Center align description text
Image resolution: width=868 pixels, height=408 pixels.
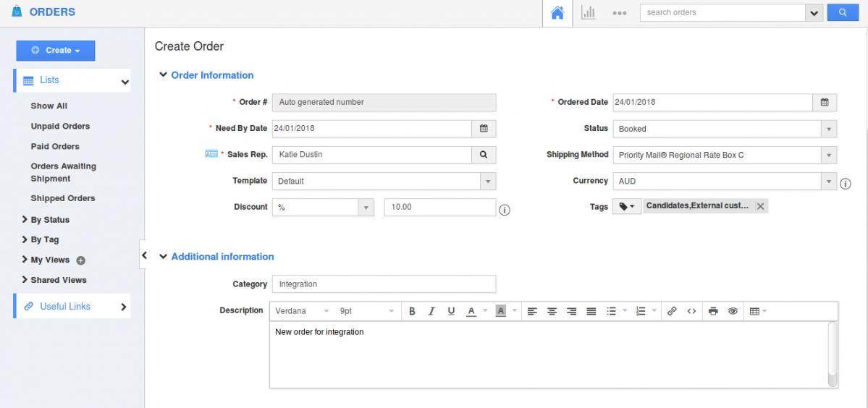click(x=552, y=311)
